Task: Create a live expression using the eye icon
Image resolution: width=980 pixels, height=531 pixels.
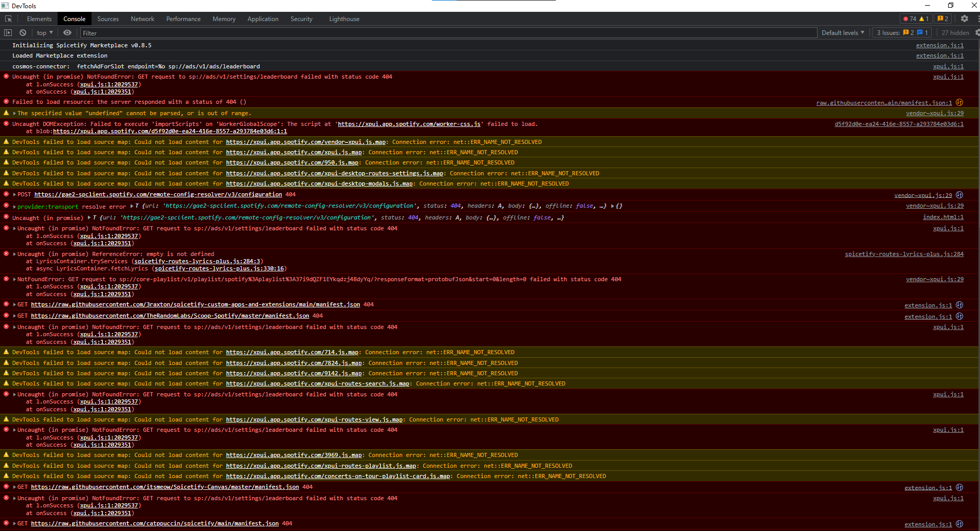Action: (67, 32)
